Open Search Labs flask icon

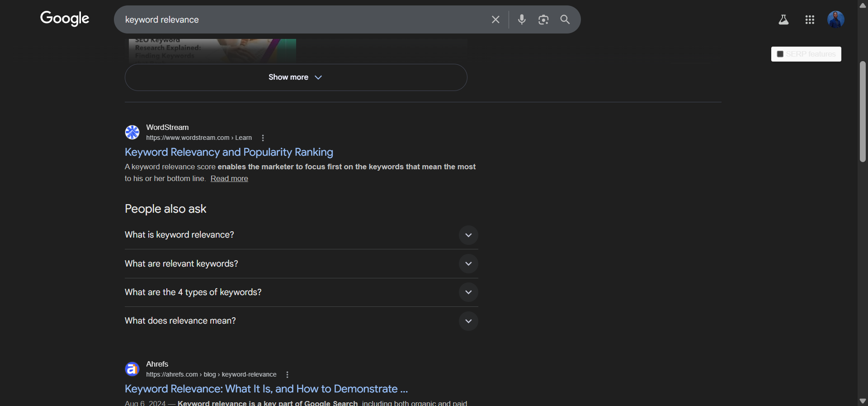783,19
